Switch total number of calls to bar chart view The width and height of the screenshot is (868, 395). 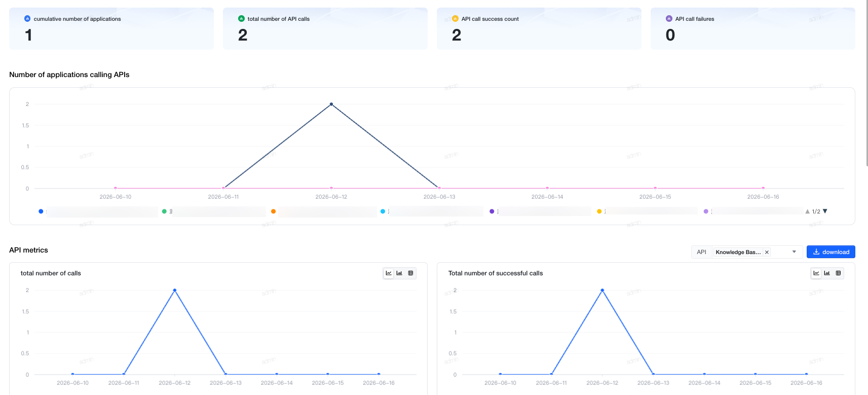pyautogui.click(x=399, y=273)
